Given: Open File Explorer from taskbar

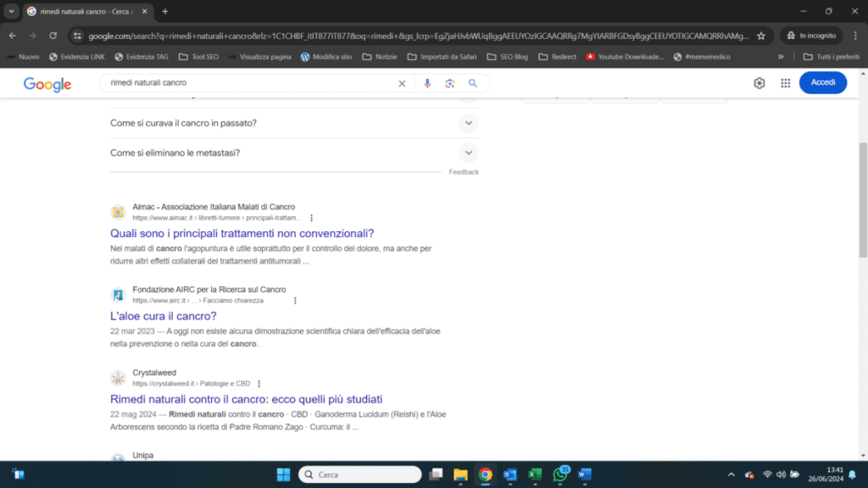Looking at the screenshot, I should 460,474.
